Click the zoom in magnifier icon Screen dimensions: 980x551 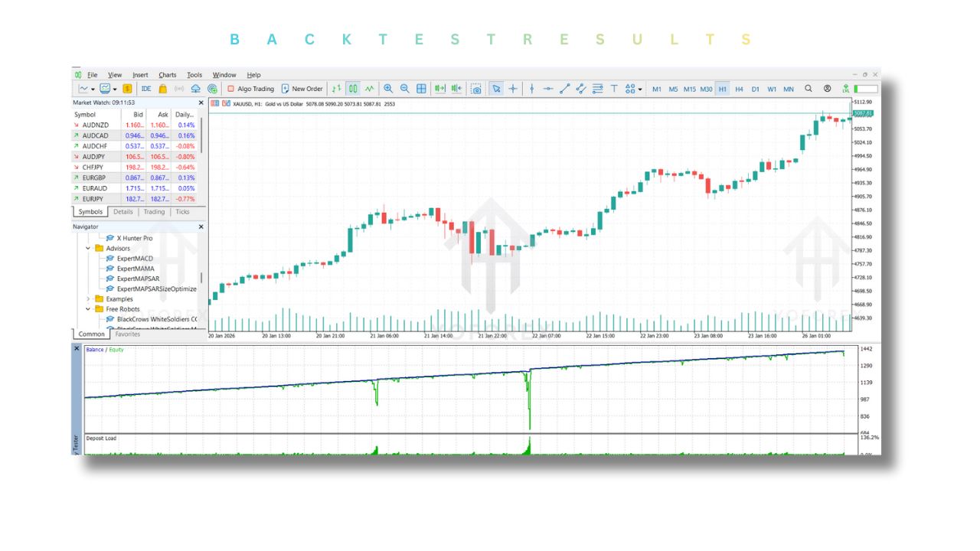pyautogui.click(x=388, y=89)
